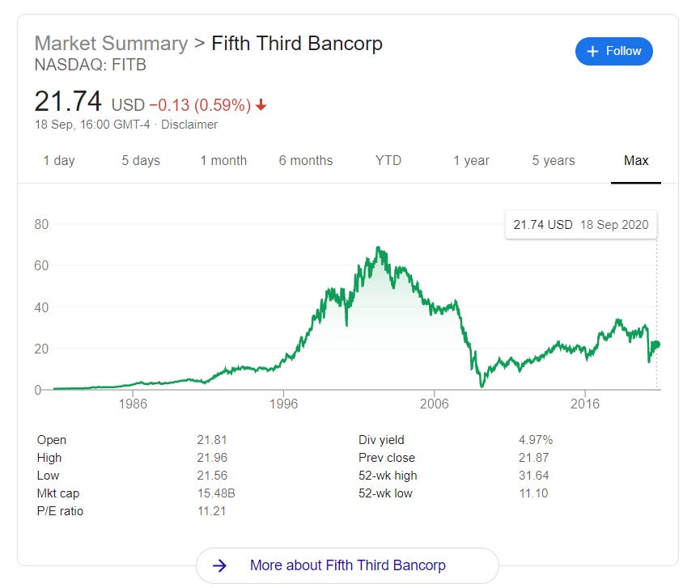Click the 1996 label on chart axis
700x588 pixels.
(x=283, y=403)
